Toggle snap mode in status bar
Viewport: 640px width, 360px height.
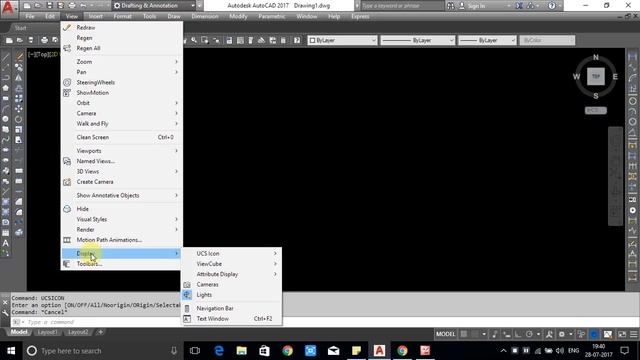coord(475,334)
